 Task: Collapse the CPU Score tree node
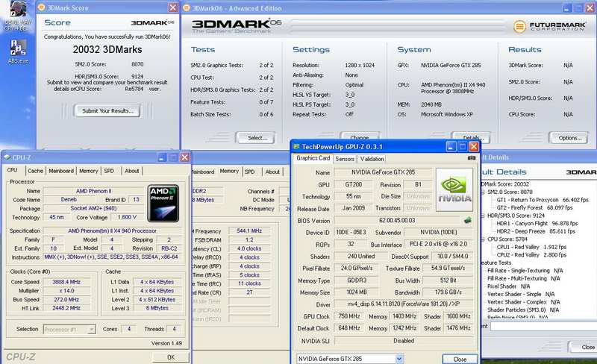pos(483,239)
